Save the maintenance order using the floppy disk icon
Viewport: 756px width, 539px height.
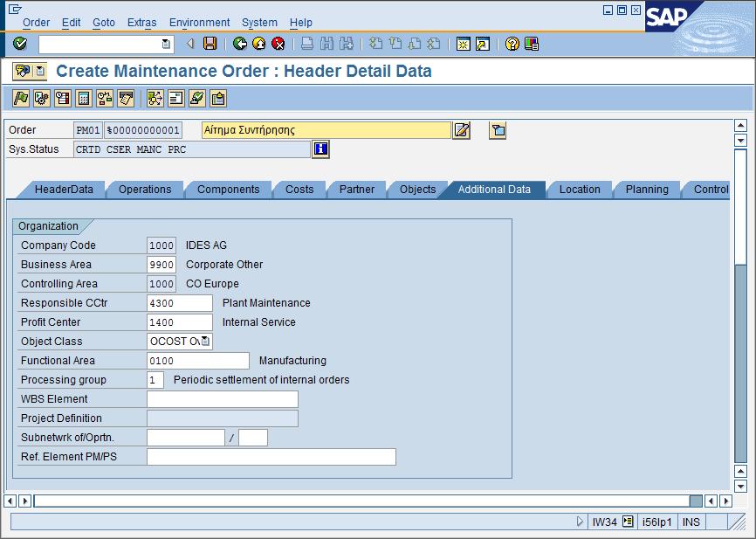[210, 44]
